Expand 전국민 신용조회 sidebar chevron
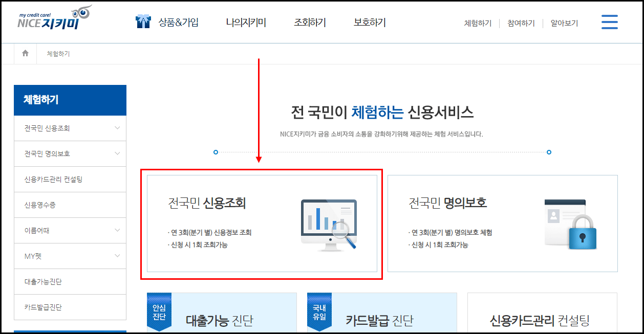 117,128
